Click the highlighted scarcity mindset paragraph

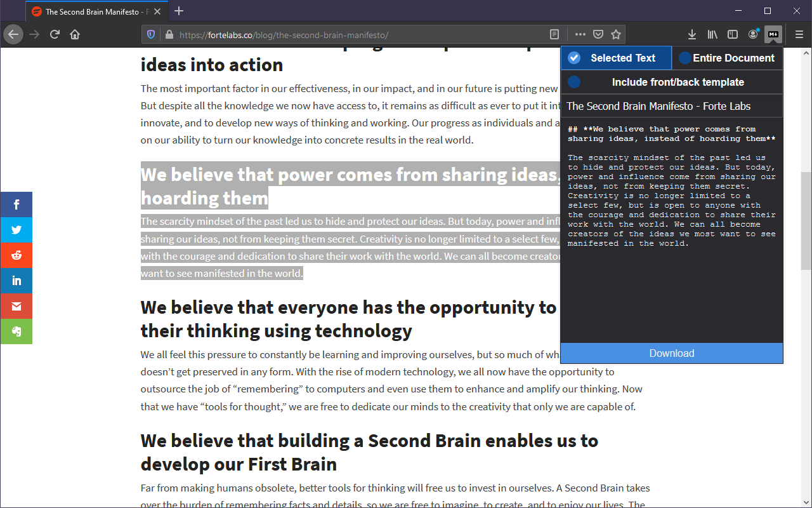pos(350,248)
